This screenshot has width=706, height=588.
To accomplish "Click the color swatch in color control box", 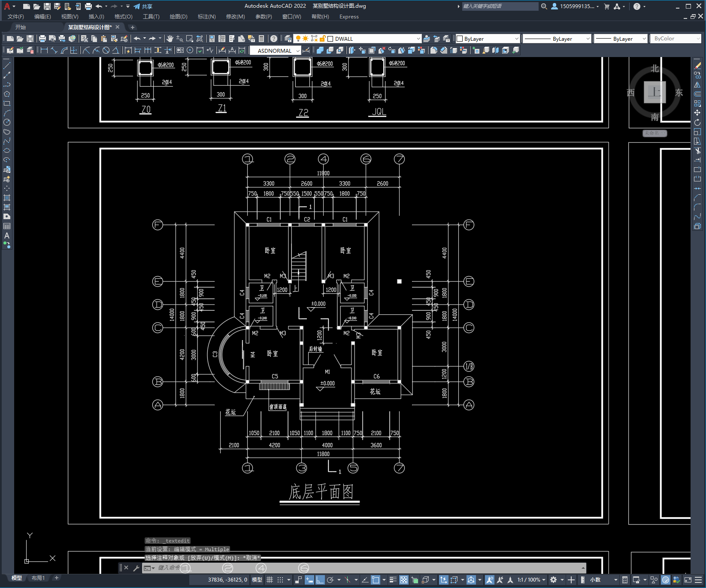I will click(460, 39).
